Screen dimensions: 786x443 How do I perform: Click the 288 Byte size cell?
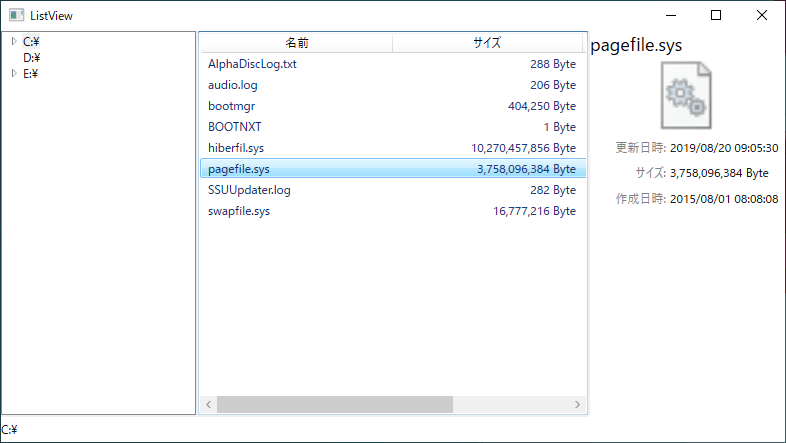553,64
